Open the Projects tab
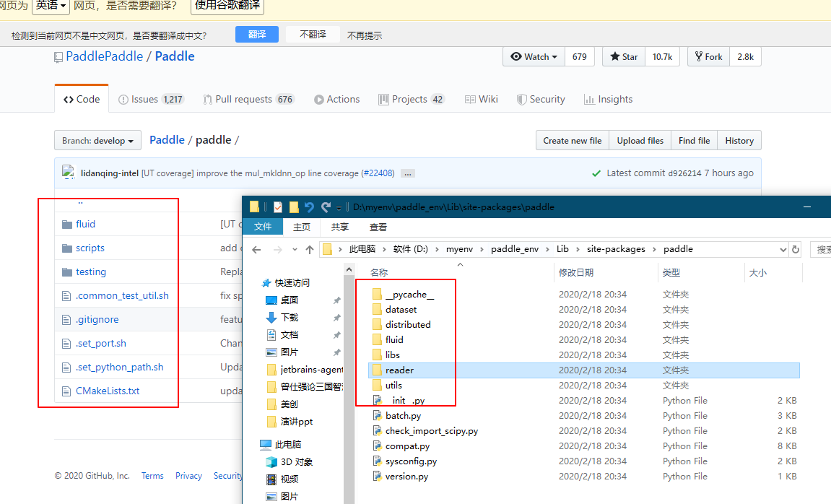This screenshot has height=504, width=831. (412, 99)
